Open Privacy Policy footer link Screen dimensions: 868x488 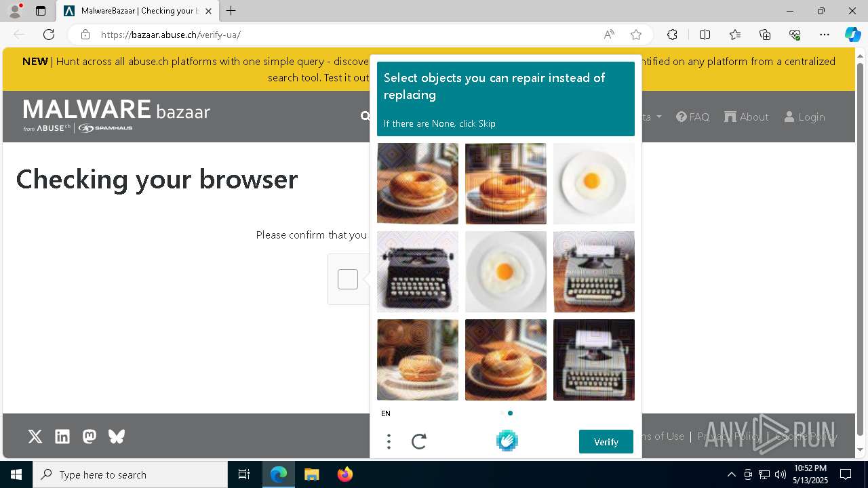click(729, 436)
